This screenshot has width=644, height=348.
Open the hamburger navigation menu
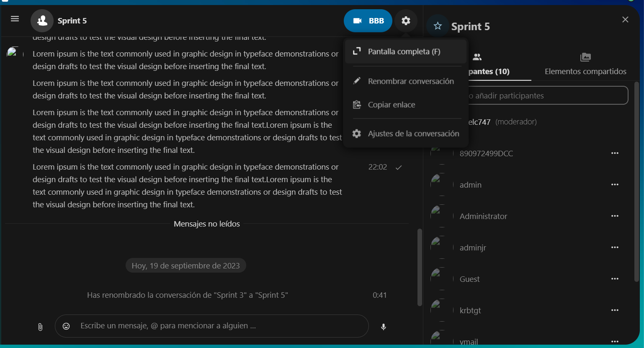coord(15,19)
